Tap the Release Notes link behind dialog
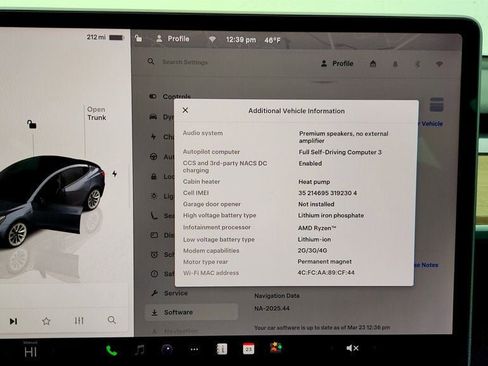This screenshot has height=366, width=488. [426, 265]
